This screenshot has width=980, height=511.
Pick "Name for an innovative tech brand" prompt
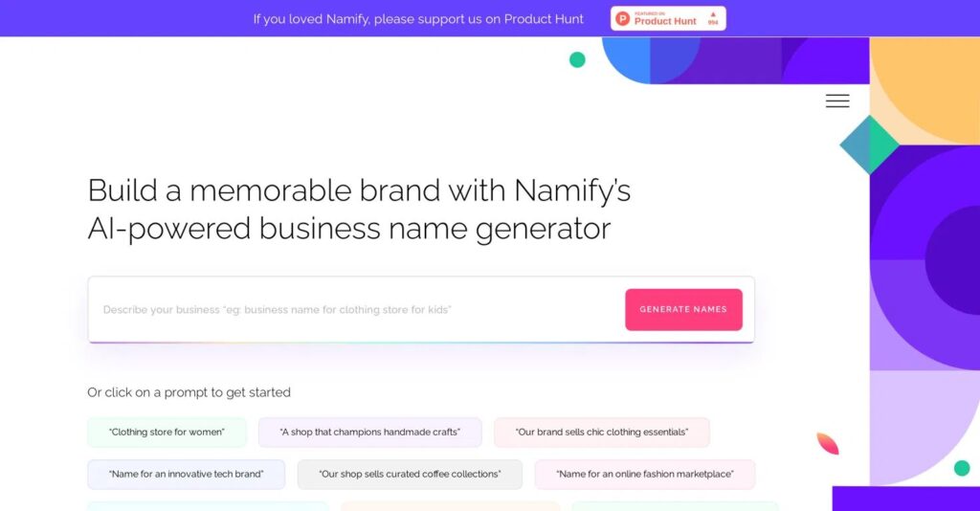(186, 474)
